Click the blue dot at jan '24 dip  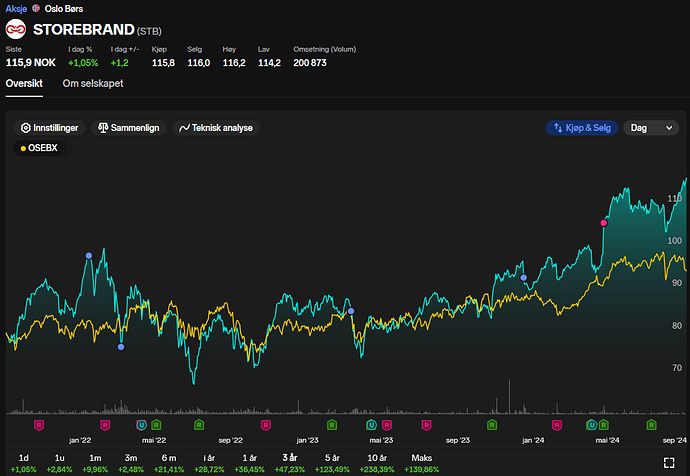523,278
